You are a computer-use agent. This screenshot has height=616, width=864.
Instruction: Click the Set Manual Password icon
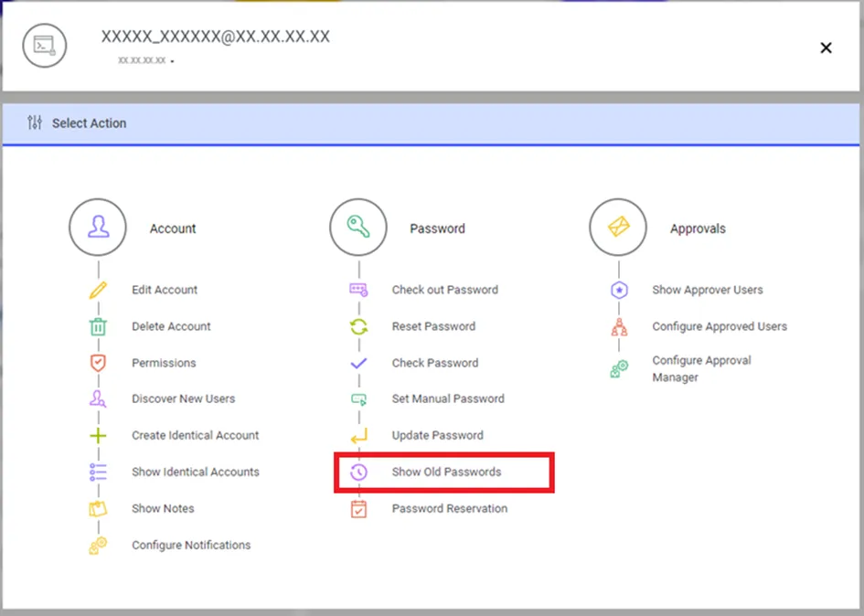(x=358, y=398)
